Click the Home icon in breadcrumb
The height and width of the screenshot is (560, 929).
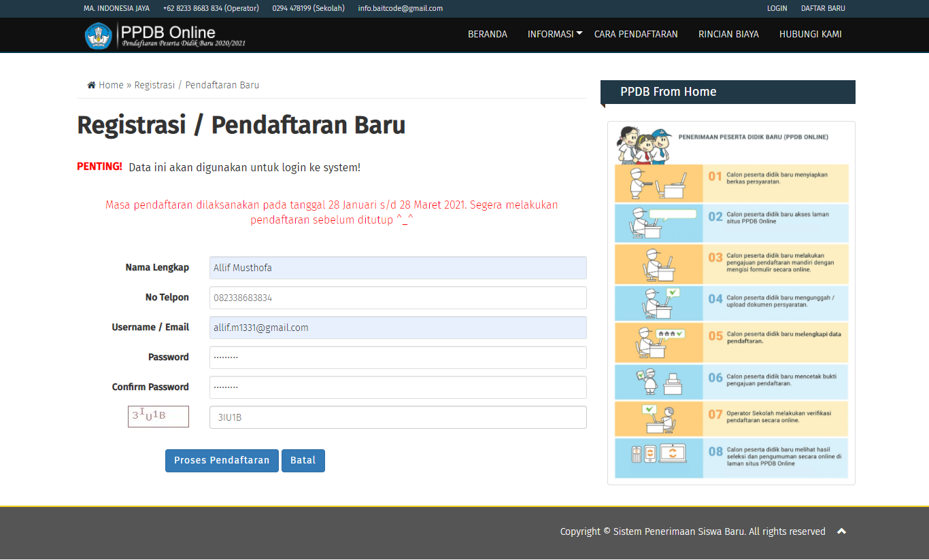pyautogui.click(x=91, y=86)
